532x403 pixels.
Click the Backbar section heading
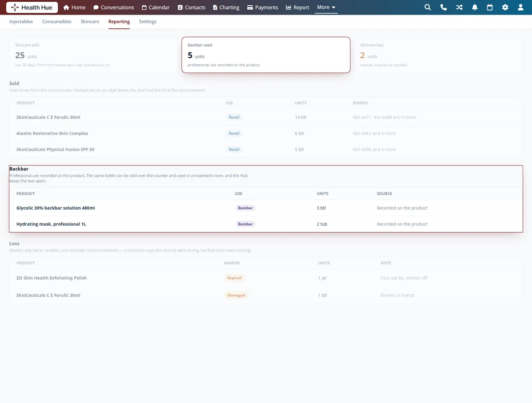coord(19,169)
